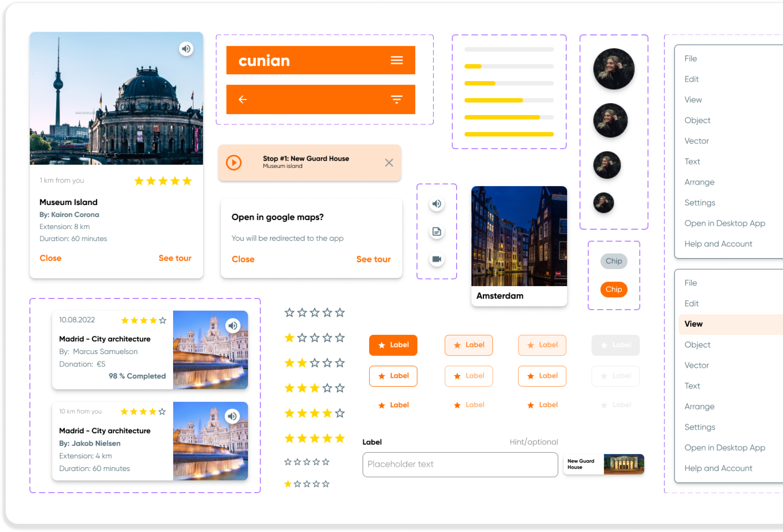The width and height of the screenshot is (783, 532).
Task: Select the highlighted View menu item
Action: click(693, 324)
